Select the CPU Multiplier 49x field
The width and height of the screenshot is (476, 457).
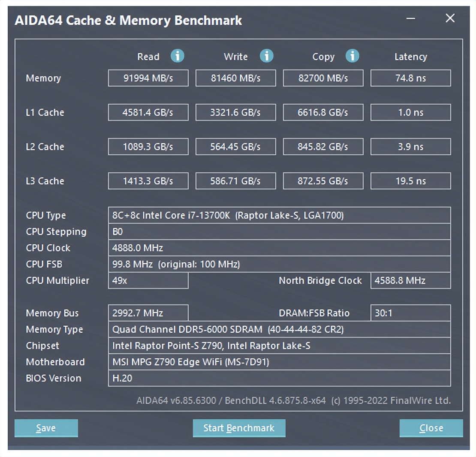click(148, 280)
